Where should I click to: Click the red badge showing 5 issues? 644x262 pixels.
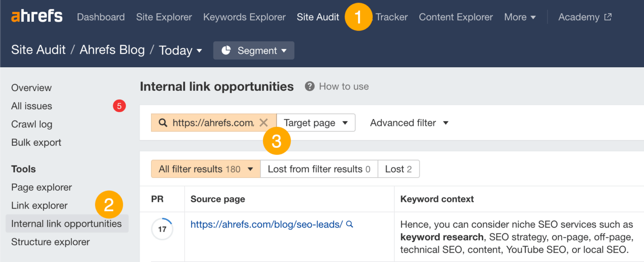119,106
